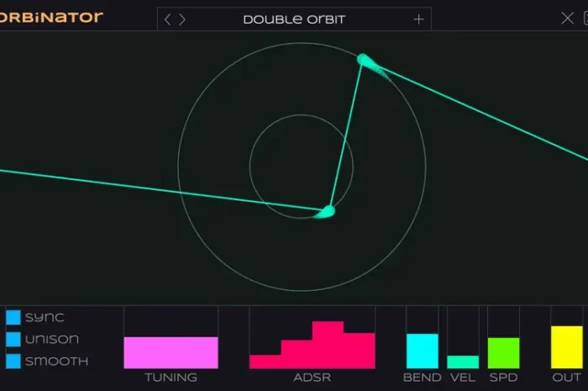The image size is (588, 391).
Task: Click the OUT label
Action: pyautogui.click(x=567, y=378)
